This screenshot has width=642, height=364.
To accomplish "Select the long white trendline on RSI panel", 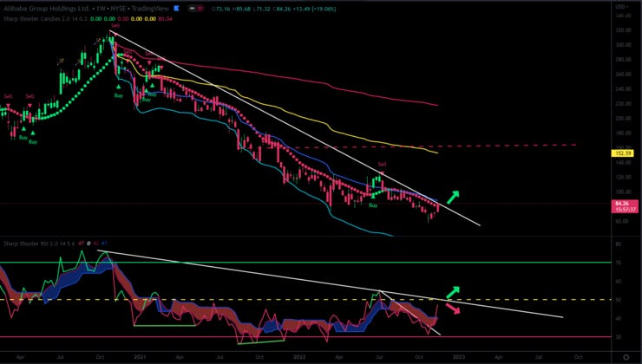I will pos(330,283).
